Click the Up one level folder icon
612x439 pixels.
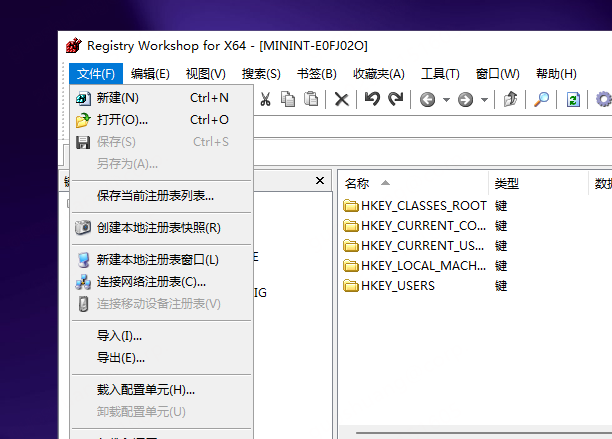511,99
